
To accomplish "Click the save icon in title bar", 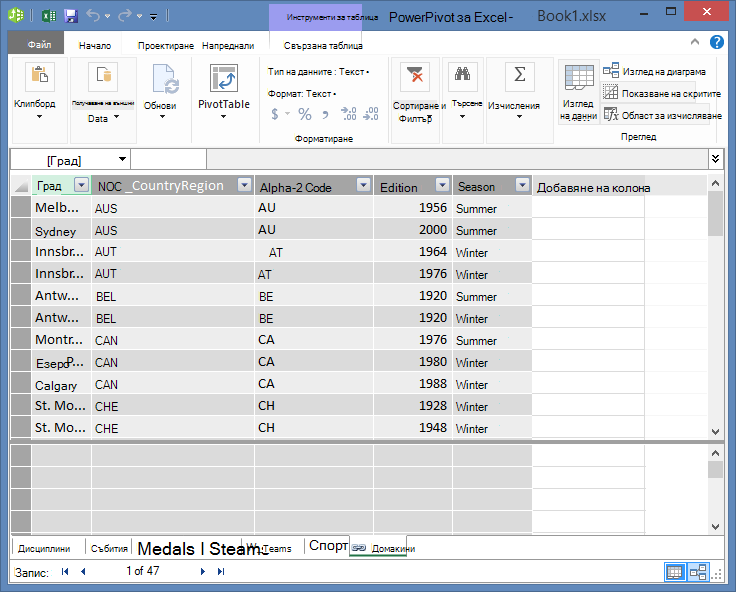I will tap(71, 16).
